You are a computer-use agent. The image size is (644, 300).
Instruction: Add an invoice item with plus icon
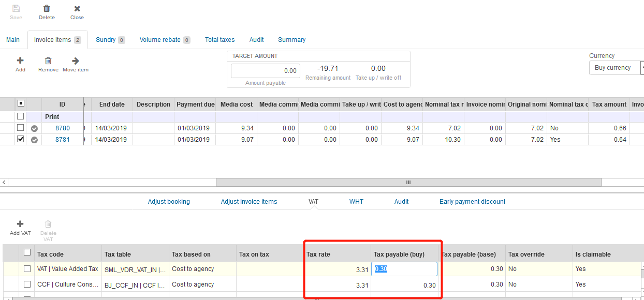(x=20, y=61)
